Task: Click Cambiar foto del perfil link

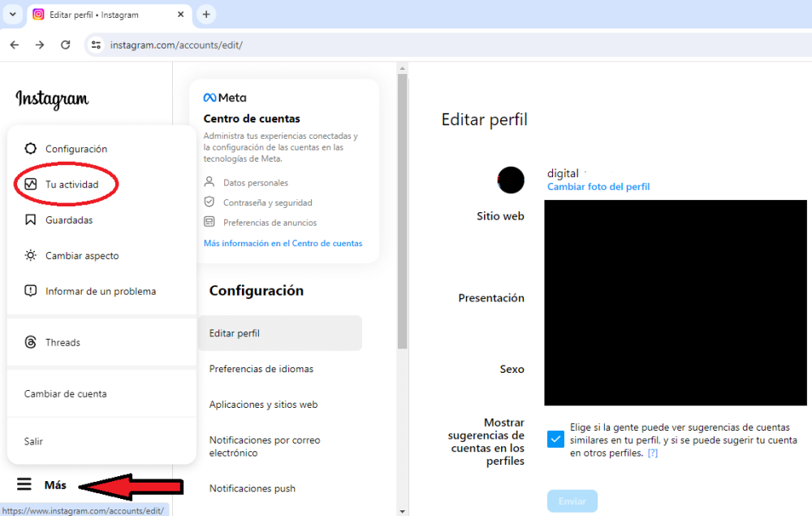Action: pos(598,187)
